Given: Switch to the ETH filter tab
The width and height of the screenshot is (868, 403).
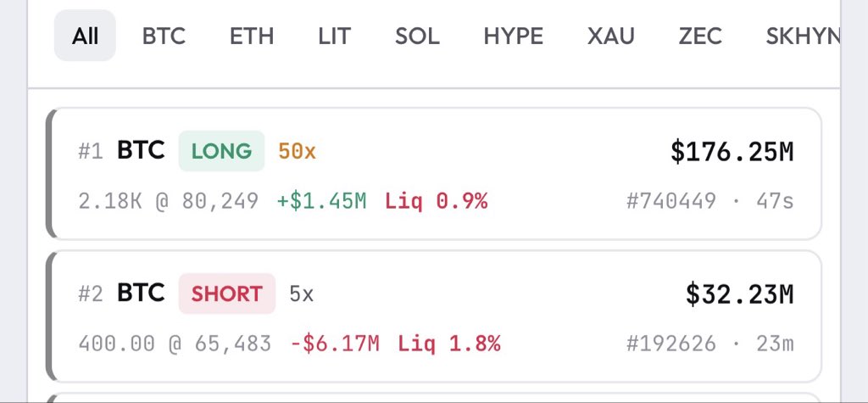Looking at the screenshot, I should click(252, 36).
